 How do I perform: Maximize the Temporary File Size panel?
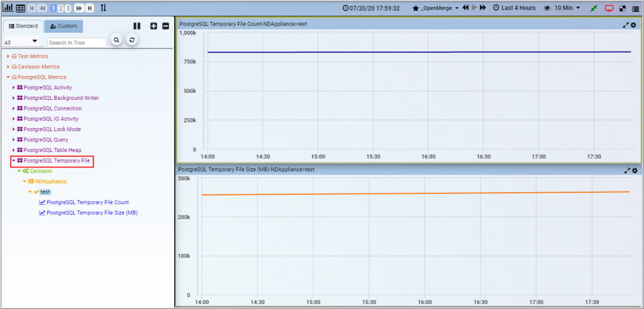click(x=627, y=170)
